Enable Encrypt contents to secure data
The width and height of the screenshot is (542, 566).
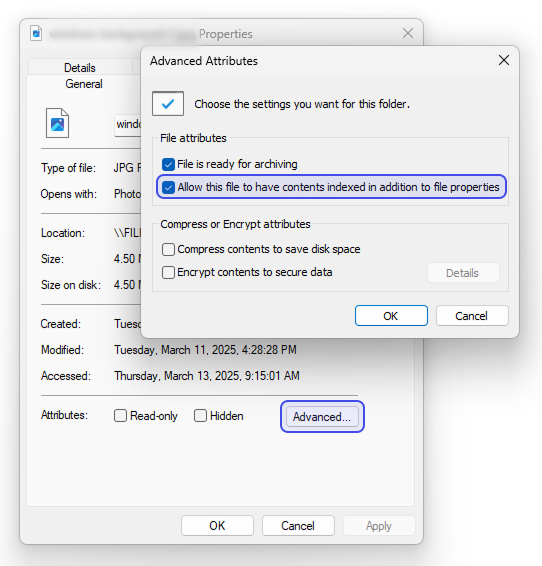[168, 273]
